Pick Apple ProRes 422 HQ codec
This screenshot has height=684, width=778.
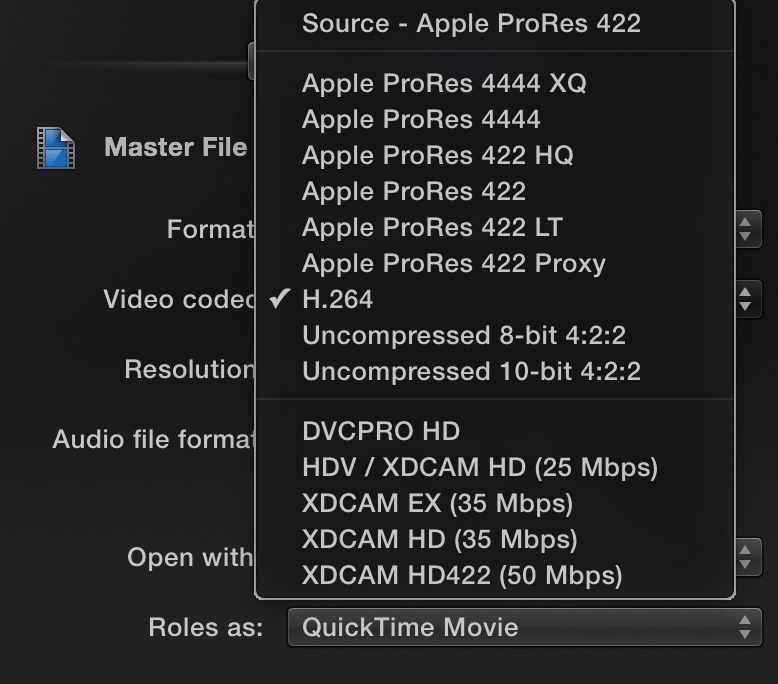click(437, 155)
